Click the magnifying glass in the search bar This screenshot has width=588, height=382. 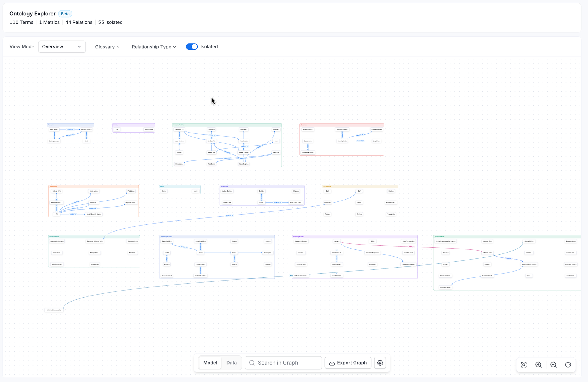click(x=252, y=363)
